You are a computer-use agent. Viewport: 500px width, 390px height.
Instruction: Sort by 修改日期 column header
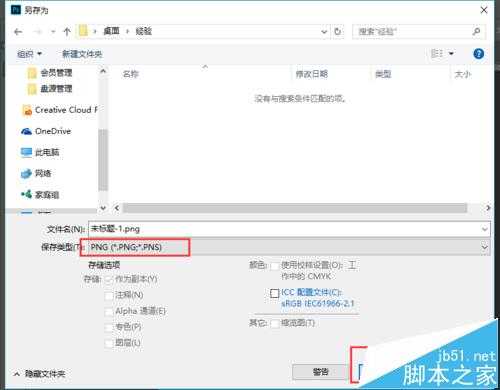pyautogui.click(x=311, y=74)
